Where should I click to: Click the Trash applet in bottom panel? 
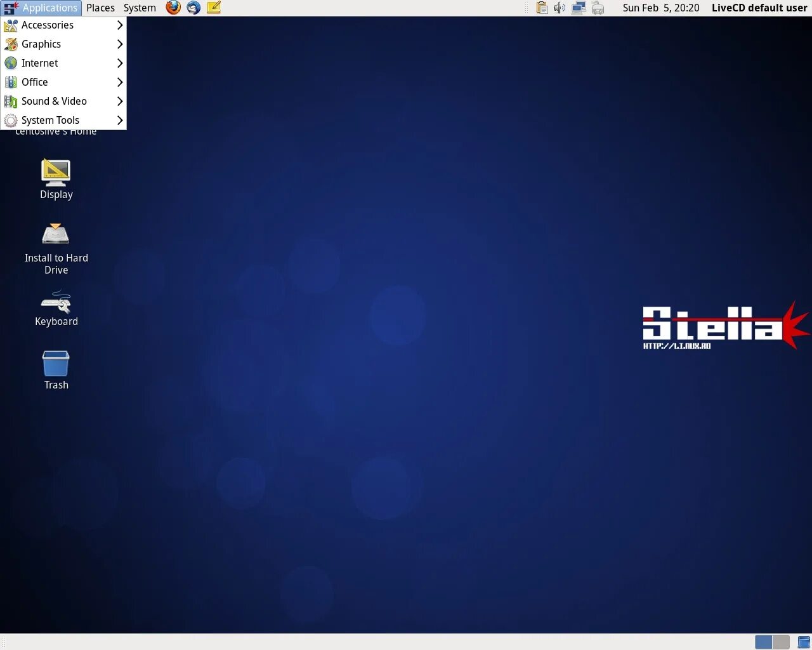803,642
